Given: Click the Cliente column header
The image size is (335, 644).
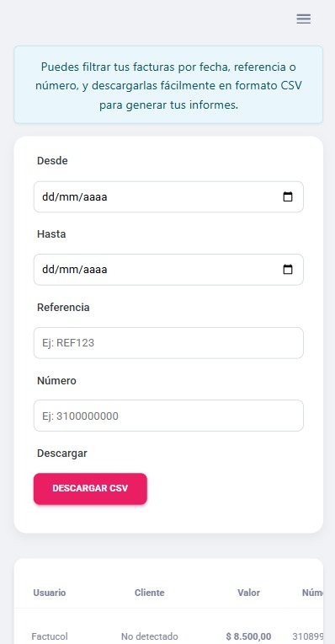Looking at the screenshot, I should (149, 593).
